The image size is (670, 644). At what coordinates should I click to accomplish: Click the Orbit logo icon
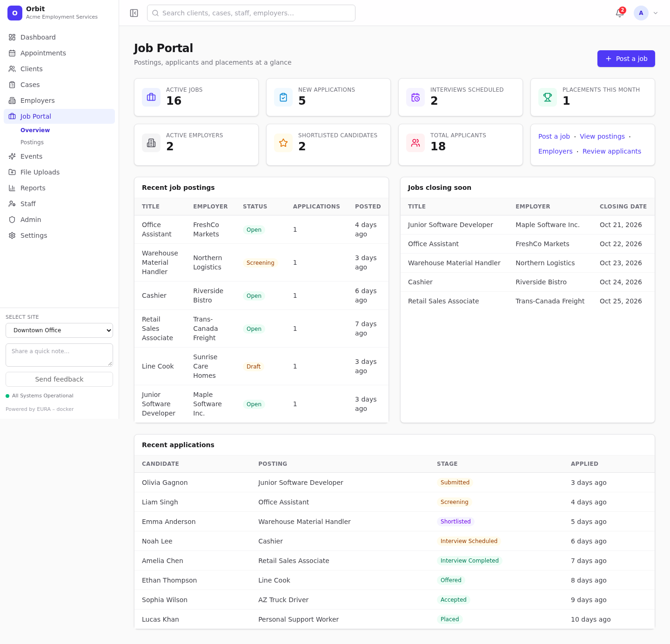[x=15, y=13]
